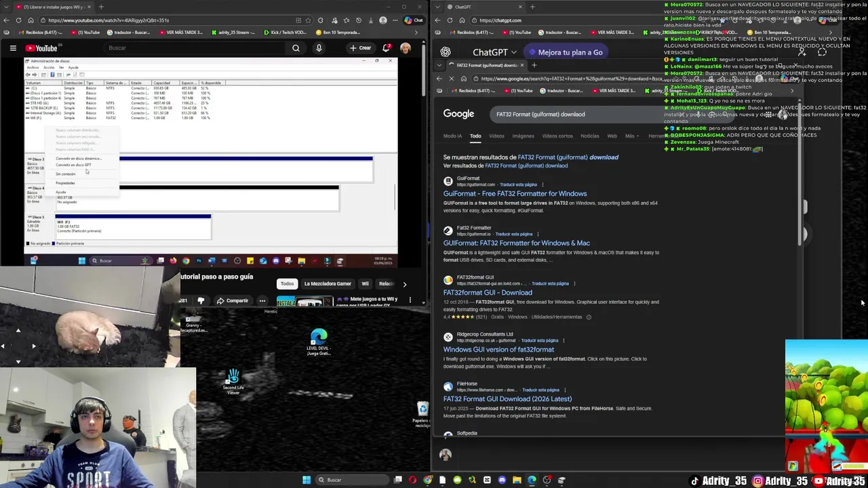Switch to the Imágenes search tab
The image size is (868, 488).
pyautogui.click(x=523, y=136)
